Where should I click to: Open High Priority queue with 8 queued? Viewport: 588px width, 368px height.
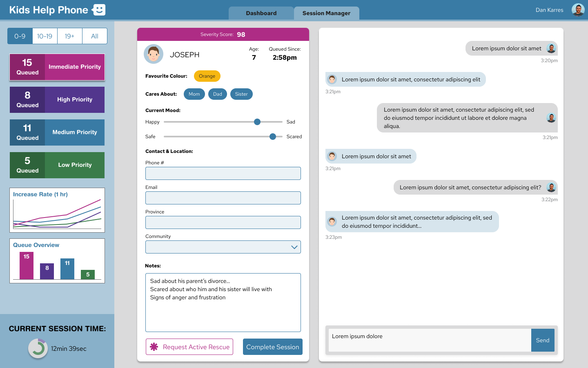(x=57, y=100)
